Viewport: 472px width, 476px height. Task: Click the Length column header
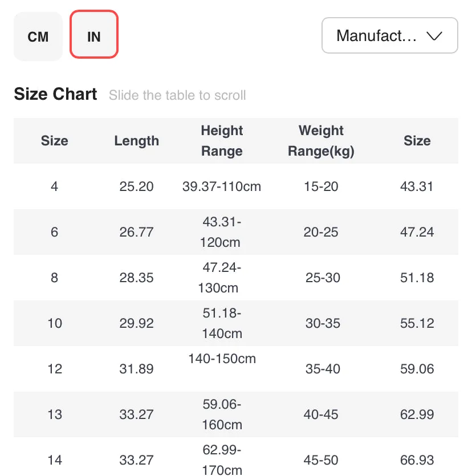tap(137, 141)
